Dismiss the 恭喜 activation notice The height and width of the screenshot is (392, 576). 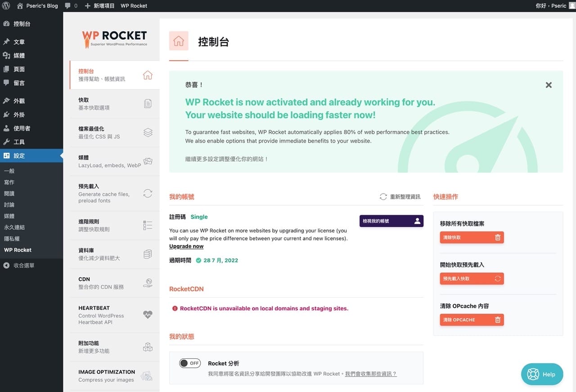coord(549,85)
